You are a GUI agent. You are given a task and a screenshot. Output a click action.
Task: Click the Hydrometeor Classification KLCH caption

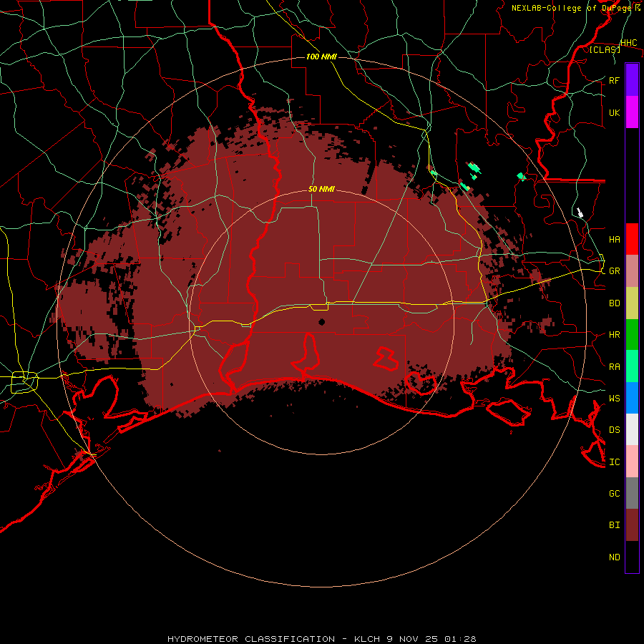321,639
